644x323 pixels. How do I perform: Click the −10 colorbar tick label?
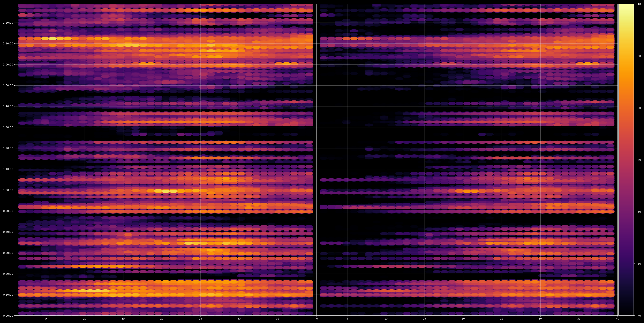(638, 4)
